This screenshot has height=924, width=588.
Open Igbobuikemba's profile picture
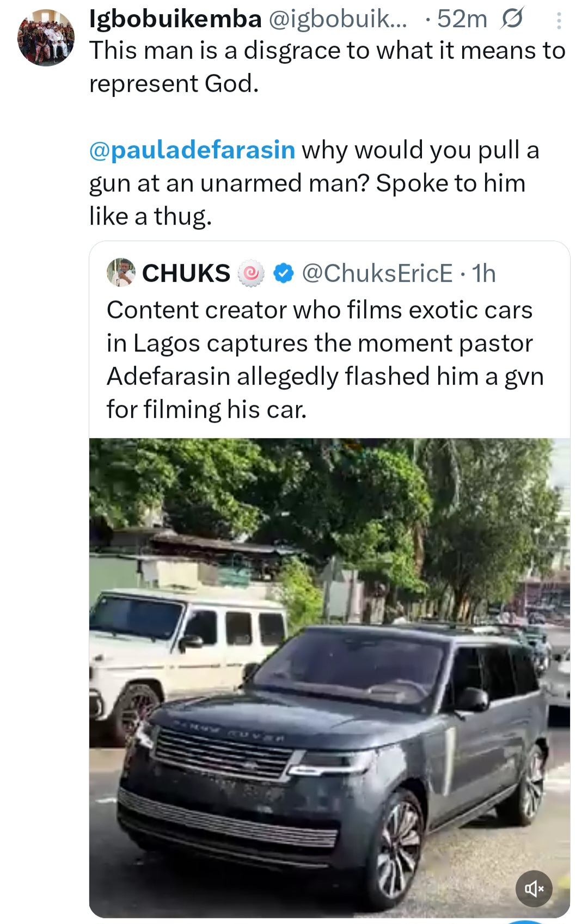[x=46, y=38]
